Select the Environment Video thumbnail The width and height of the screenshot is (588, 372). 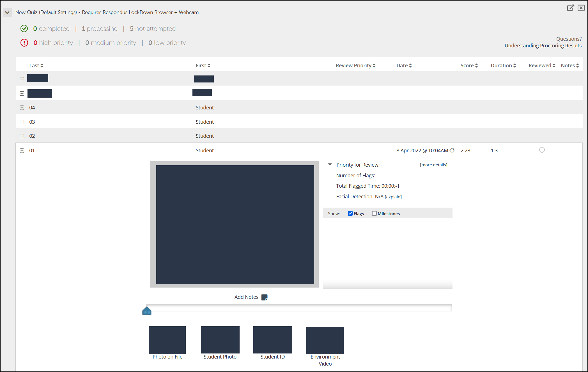pos(325,339)
